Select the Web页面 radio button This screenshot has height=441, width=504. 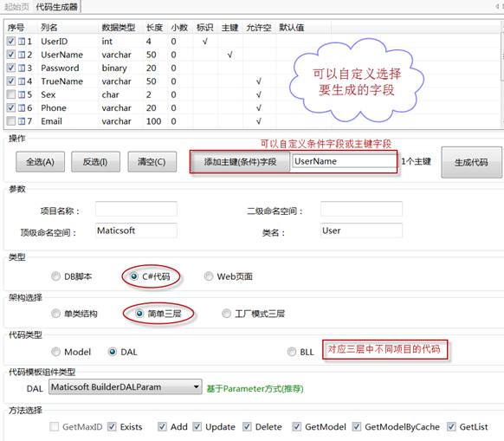(209, 276)
